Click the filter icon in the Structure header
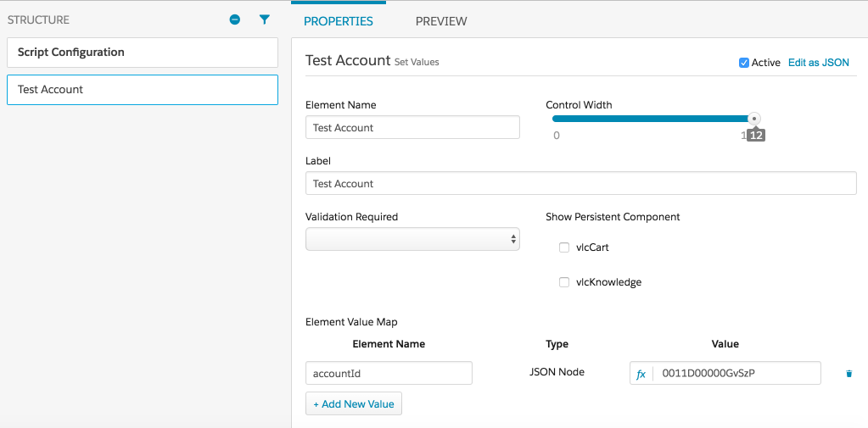 tap(264, 19)
